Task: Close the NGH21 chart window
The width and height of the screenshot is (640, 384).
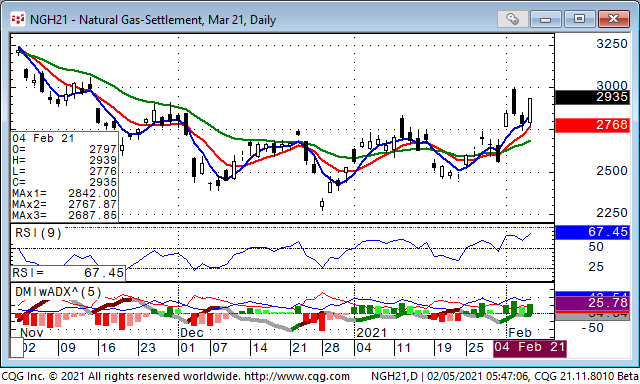Action: click(x=613, y=19)
